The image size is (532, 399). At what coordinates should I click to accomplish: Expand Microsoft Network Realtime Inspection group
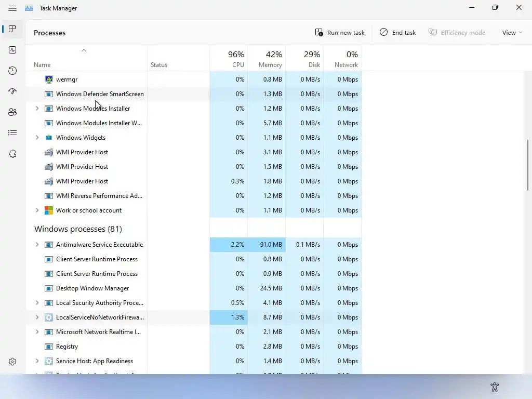click(x=37, y=332)
